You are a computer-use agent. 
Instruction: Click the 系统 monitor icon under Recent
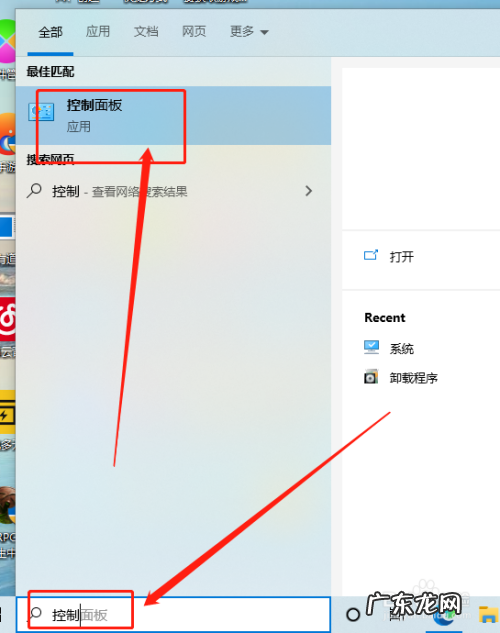click(371, 347)
